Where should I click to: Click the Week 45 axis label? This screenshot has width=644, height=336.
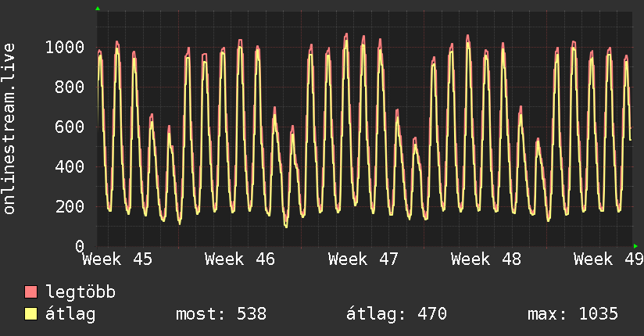click(x=117, y=259)
